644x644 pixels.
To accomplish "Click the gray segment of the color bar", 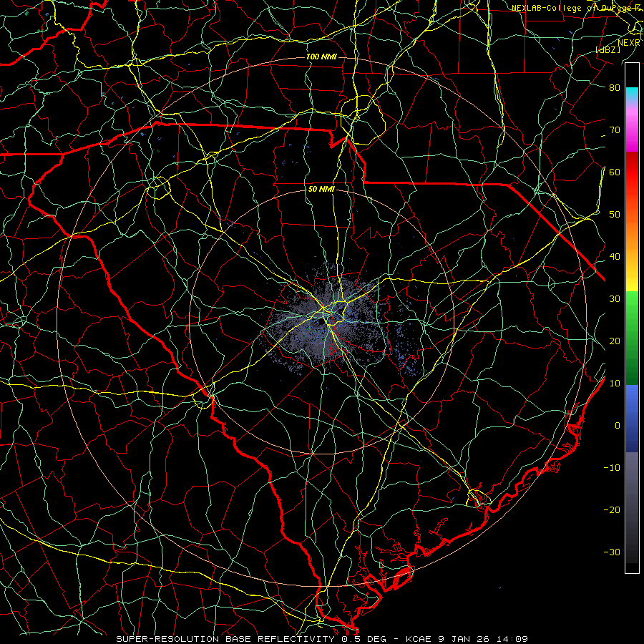I will tap(632, 507).
